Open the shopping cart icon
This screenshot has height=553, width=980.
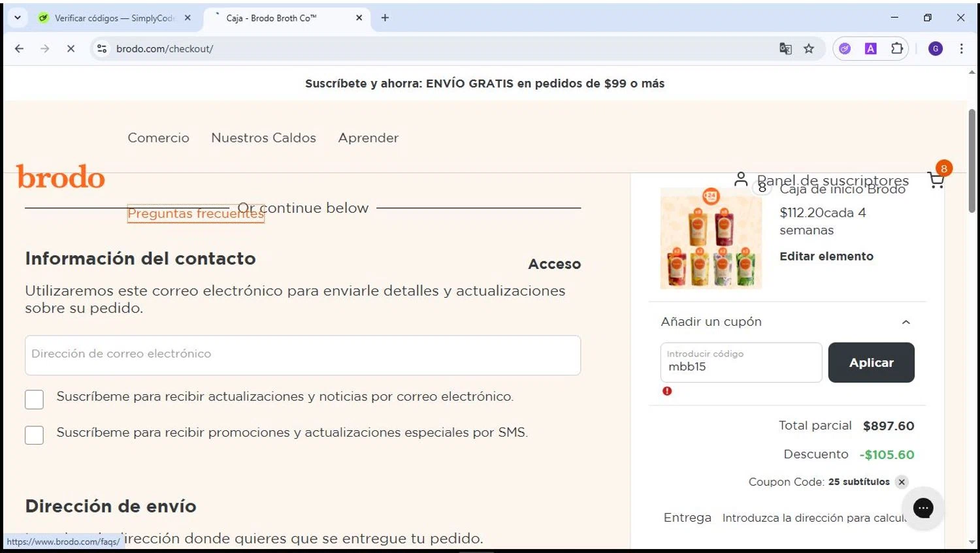936,180
